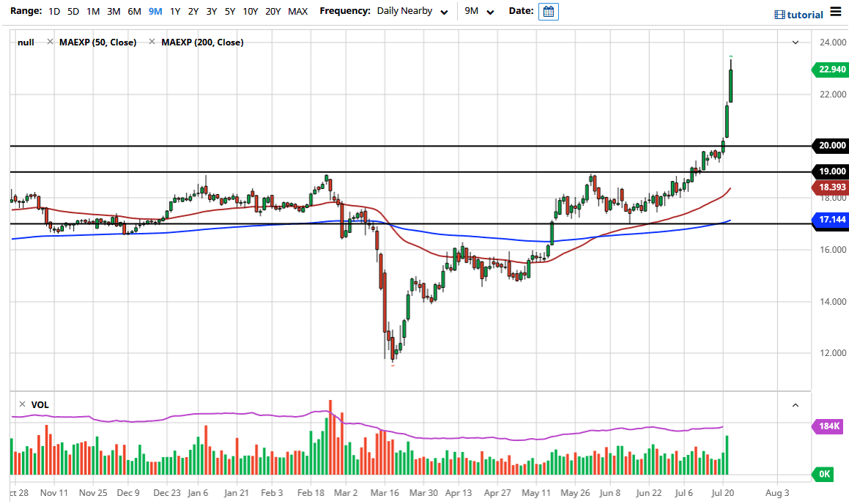The height and width of the screenshot is (504, 849).
Task: Expand the 9M period dropdown
Action: coord(480,12)
